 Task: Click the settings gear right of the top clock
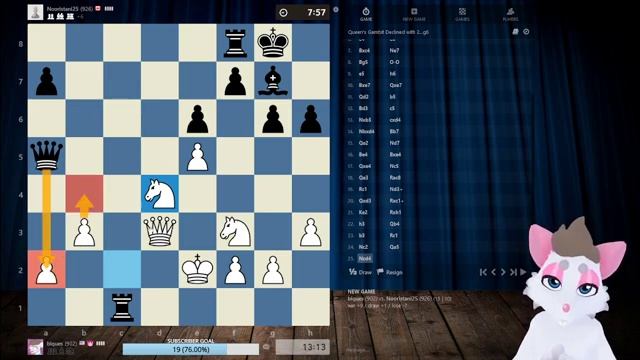(x=336, y=9)
